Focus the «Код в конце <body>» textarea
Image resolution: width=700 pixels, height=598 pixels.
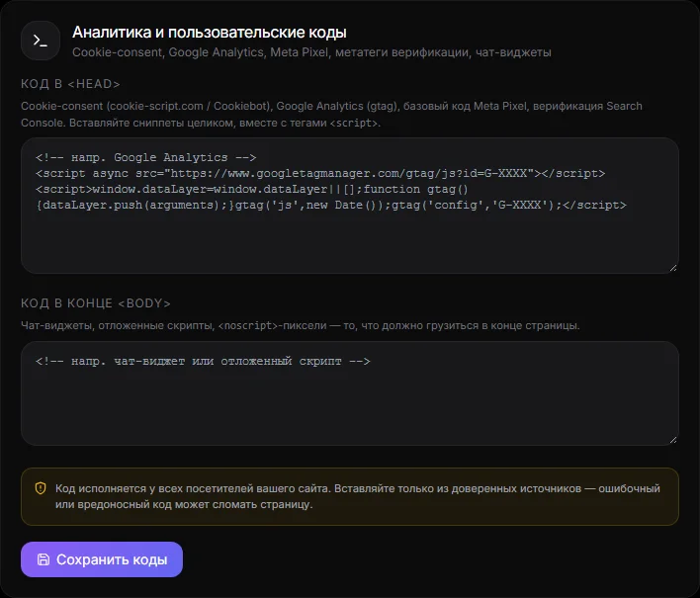coord(350,393)
